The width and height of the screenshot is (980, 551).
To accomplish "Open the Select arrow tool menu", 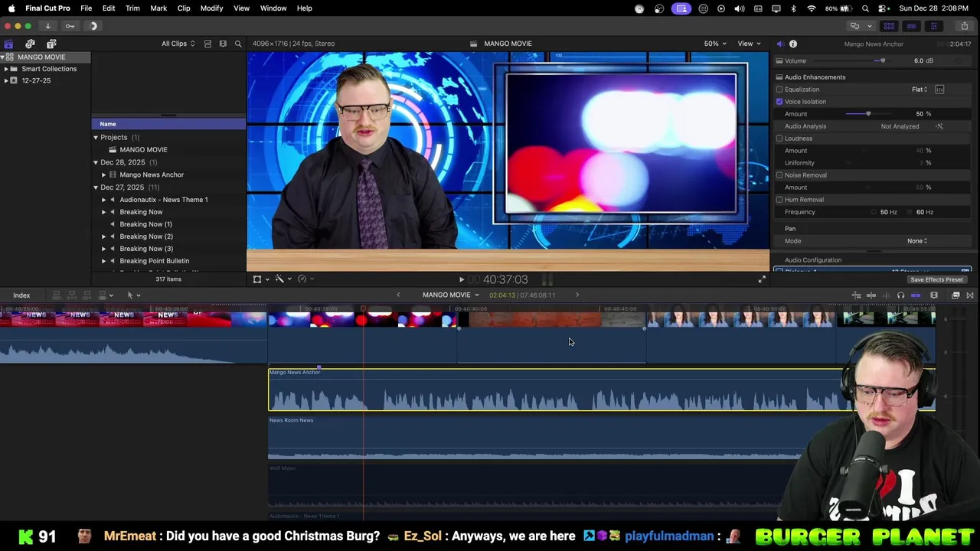I will (x=133, y=295).
